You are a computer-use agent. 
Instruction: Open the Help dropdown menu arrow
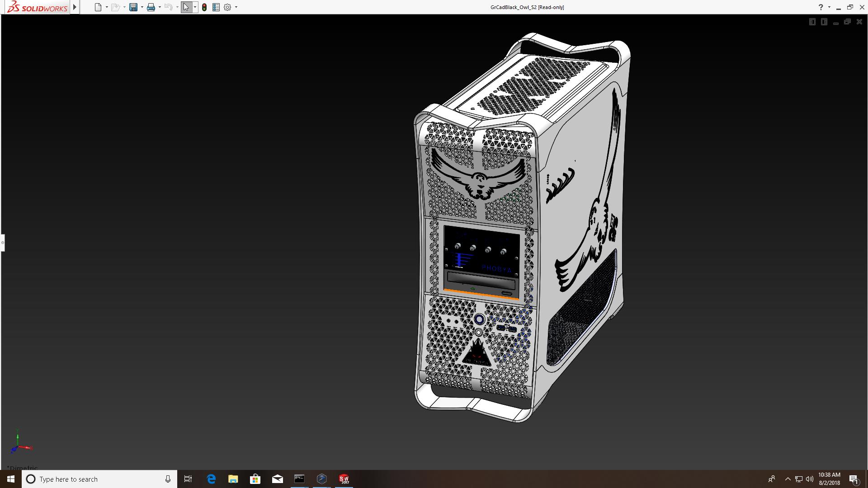coord(829,7)
